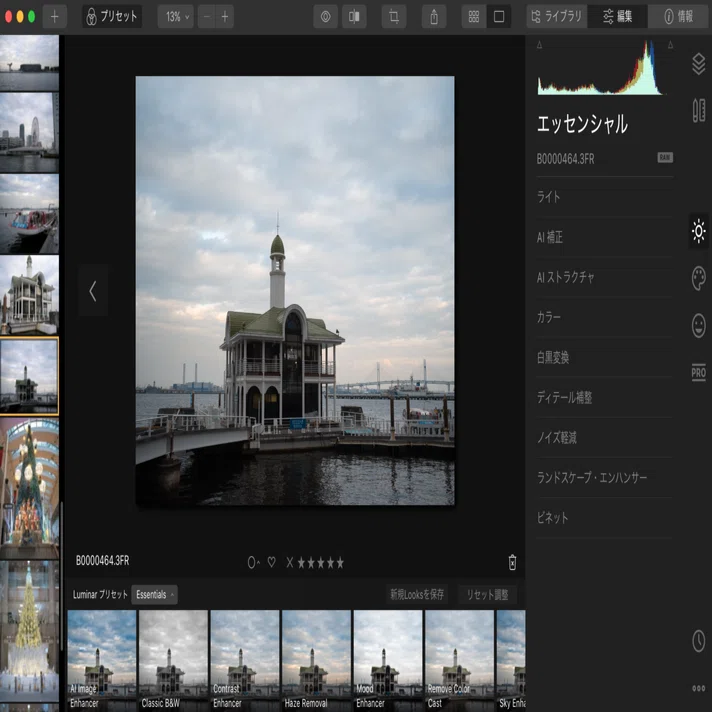Toggle the eye quick preview icon
The image size is (712, 712).
click(x=326, y=17)
